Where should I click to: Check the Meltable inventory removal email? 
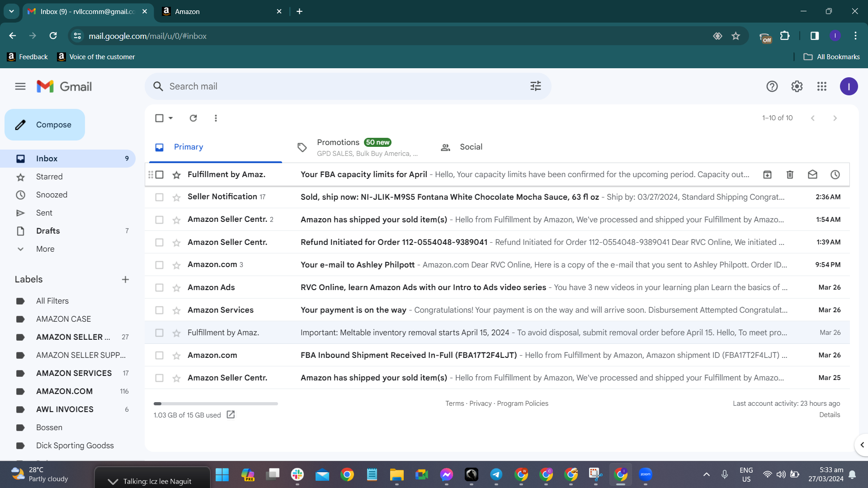point(159,333)
